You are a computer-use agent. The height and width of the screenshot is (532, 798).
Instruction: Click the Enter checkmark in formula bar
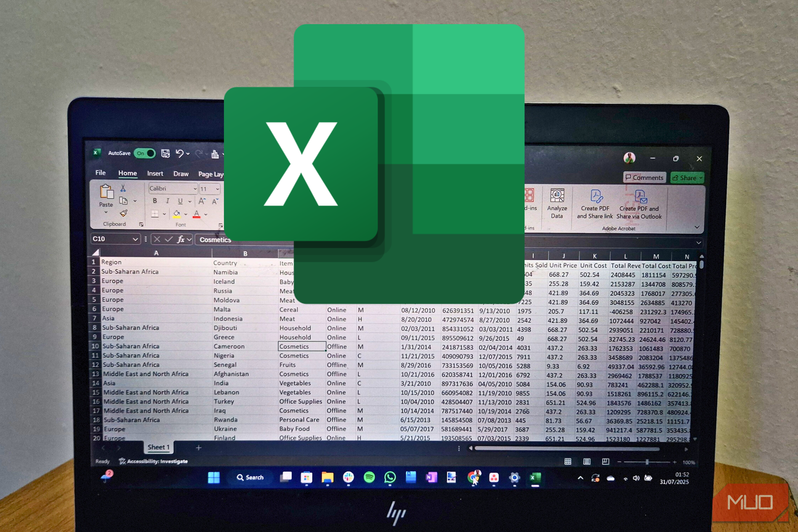coord(169,239)
